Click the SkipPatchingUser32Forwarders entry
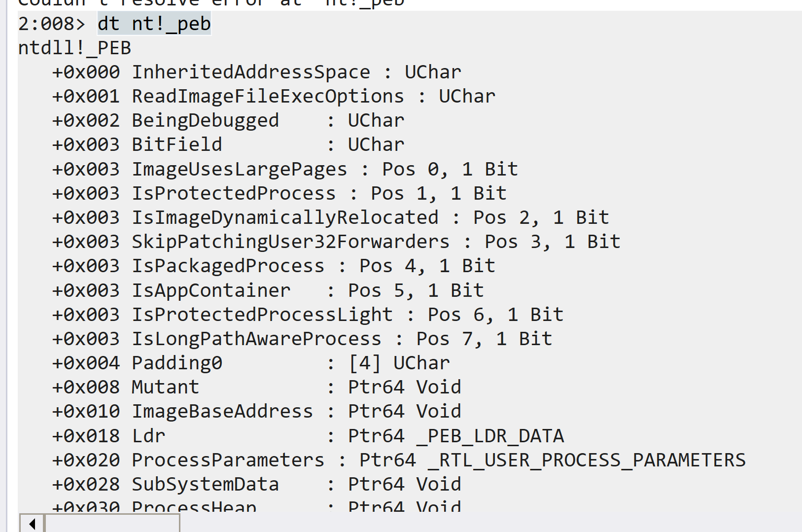This screenshot has width=802, height=532. click(291, 242)
